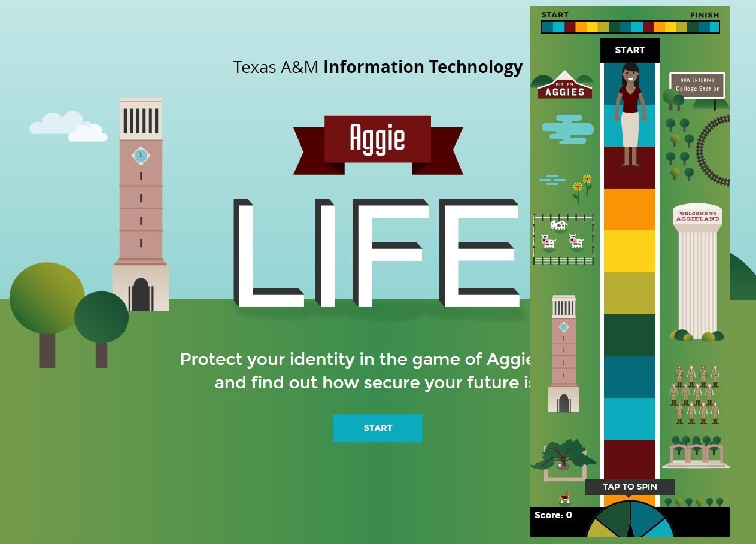Click the Now Entering College Station sign
This screenshot has height=544, width=756.
point(697,85)
